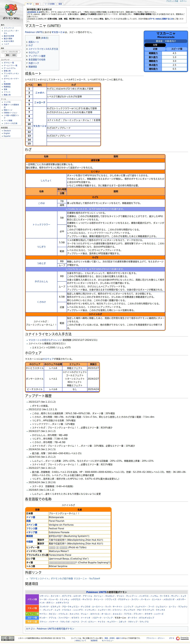
Task: Click ホロウェア link in holowear sentence
Action: pyautogui.click(x=48, y=359)
